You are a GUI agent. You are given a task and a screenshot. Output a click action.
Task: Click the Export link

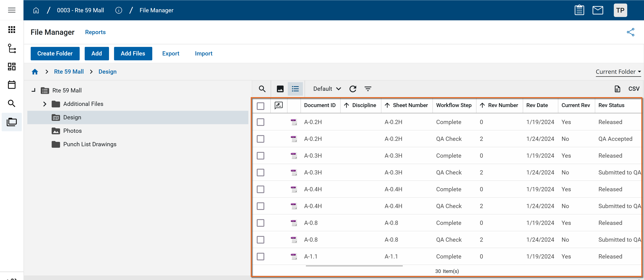[171, 54]
